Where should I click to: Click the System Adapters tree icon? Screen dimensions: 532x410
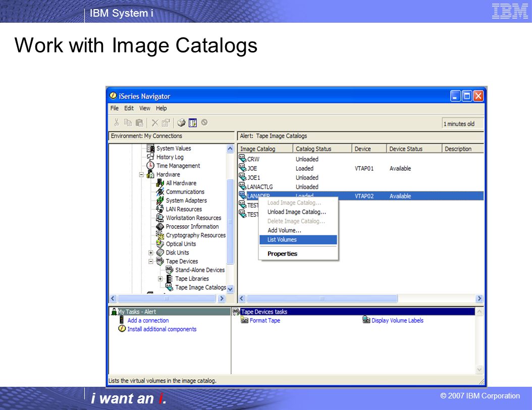(160, 200)
